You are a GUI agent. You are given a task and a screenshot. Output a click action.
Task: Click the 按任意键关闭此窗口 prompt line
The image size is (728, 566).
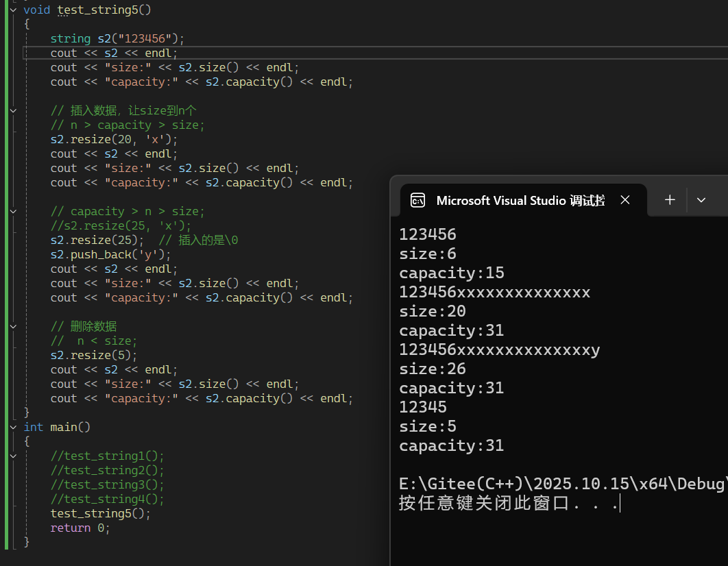click(509, 503)
